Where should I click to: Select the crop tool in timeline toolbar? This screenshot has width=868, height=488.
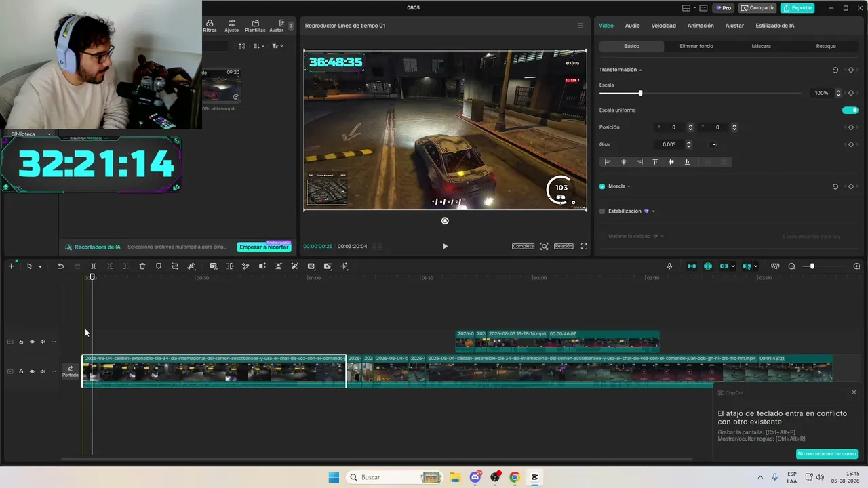click(175, 266)
